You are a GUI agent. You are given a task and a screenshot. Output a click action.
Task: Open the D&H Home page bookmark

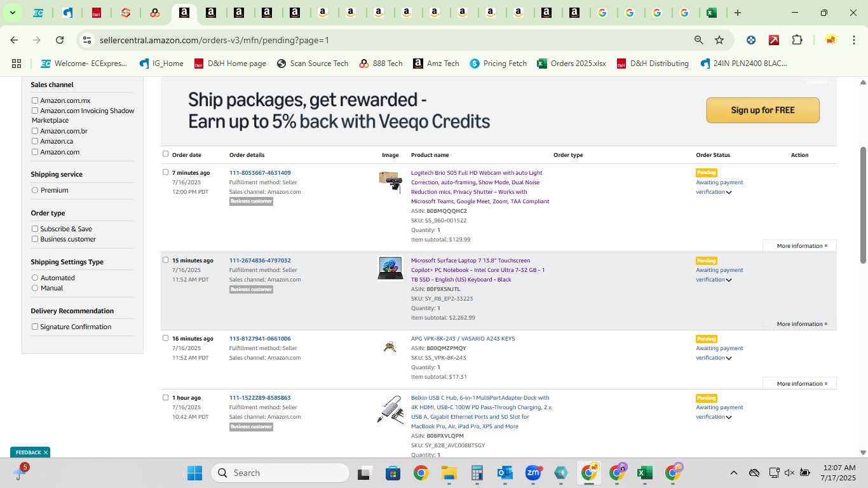pos(230,64)
